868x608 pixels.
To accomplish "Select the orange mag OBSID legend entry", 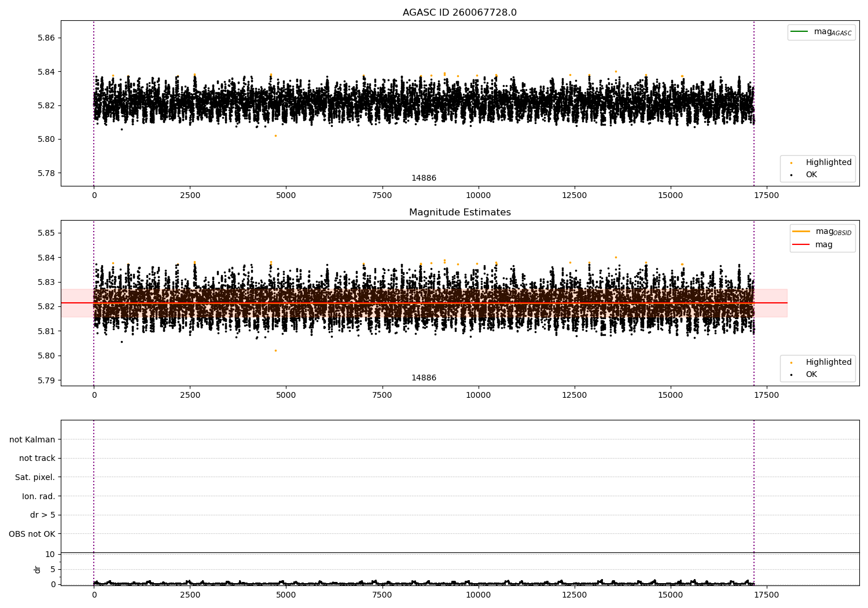I will coord(822,232).
